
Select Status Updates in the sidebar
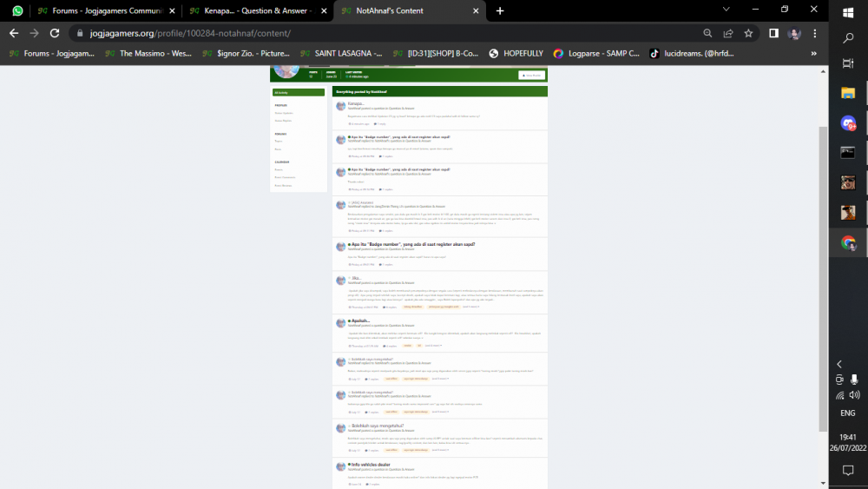284,113
